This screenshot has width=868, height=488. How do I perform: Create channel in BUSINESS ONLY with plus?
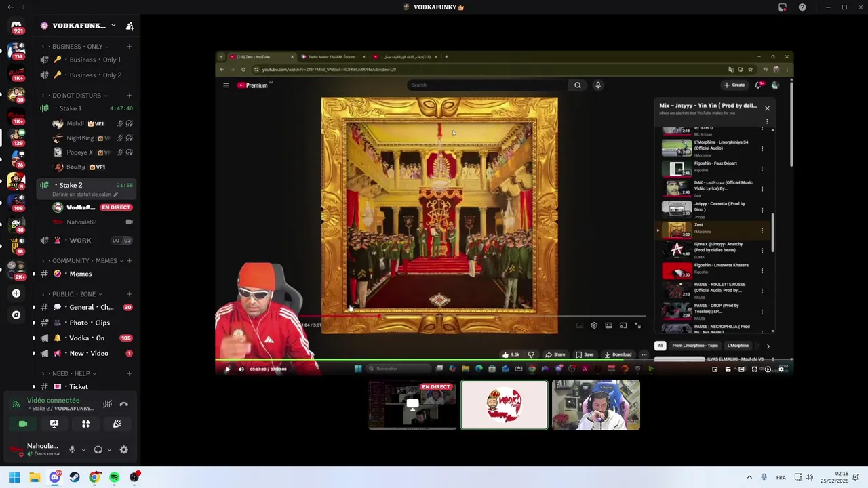coord(129,47)
